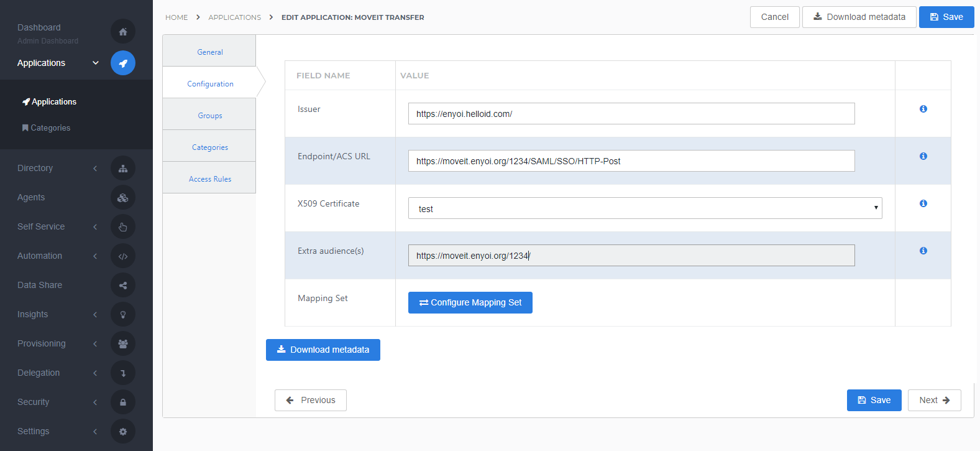Open the Categories tab
Viewport: 980px width, 451px height.
click(x=209, y=146)
